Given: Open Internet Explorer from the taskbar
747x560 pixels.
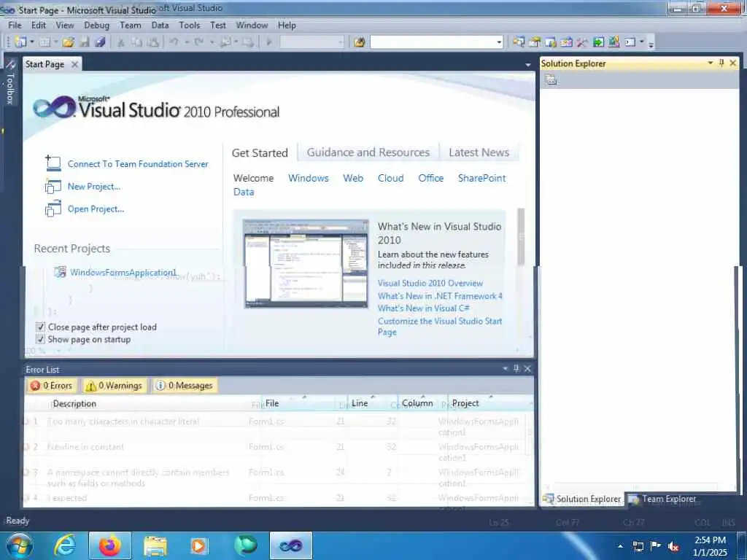Looking at the screenshot, I should 65,545.
